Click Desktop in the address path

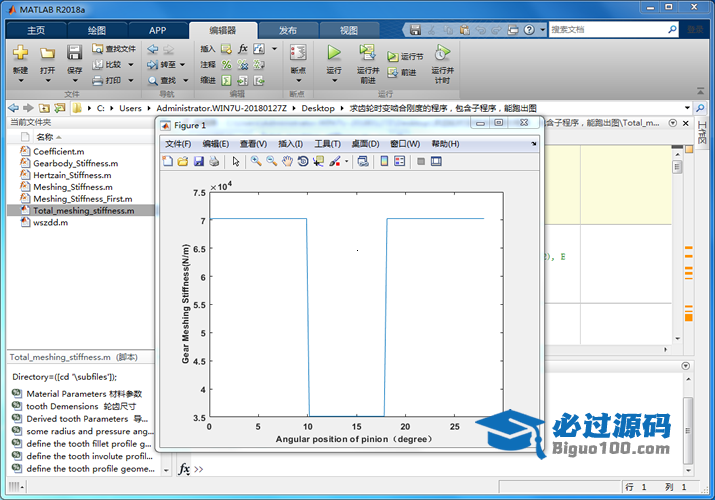coord(318,108)
